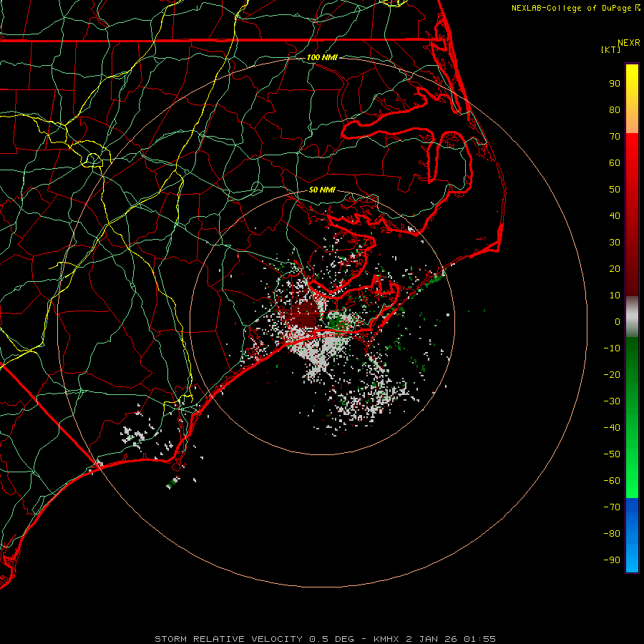Pick the orange segment of the color bar
644x644 pixels.
(632, 121)
